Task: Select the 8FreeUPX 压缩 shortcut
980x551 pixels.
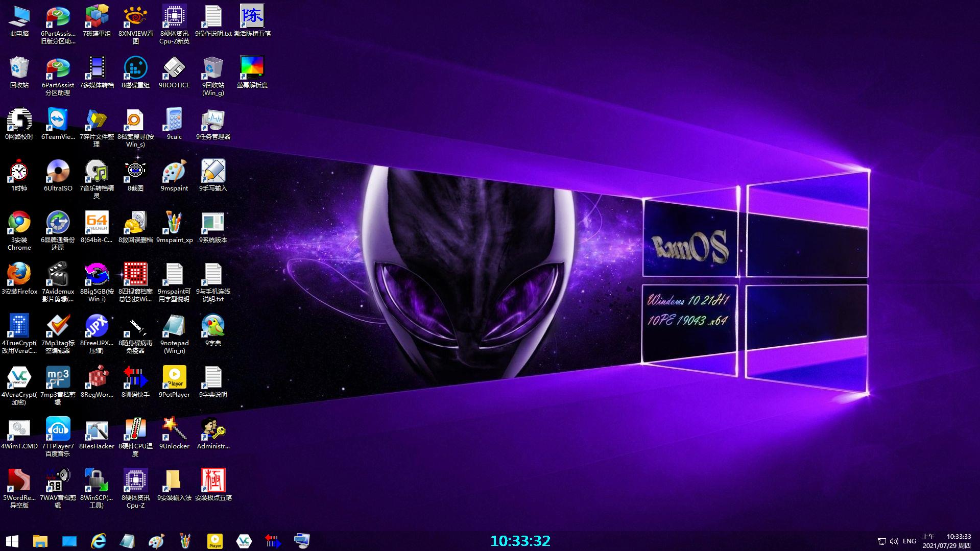Action: 97,334
